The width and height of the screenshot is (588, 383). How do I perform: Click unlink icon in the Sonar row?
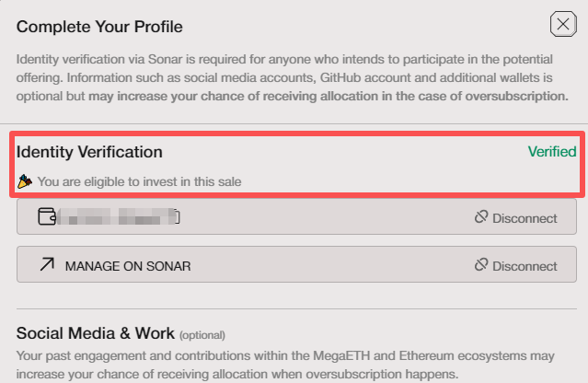480,265
